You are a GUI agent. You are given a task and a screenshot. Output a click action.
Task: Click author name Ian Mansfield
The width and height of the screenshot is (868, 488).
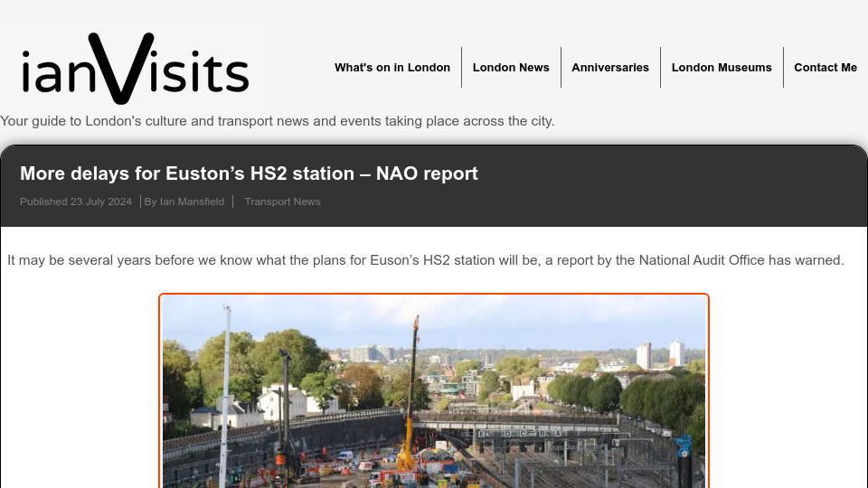click(x=192, y=202)
